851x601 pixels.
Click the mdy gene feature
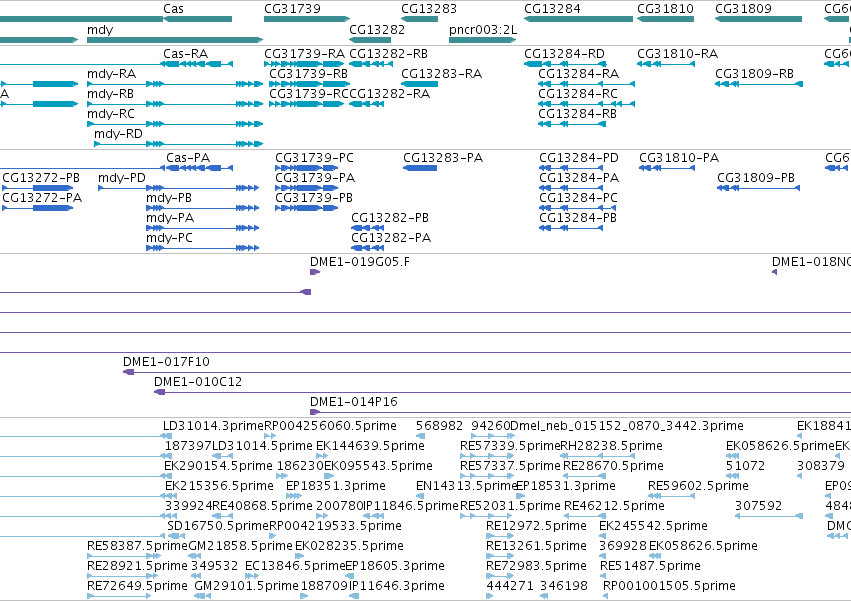175,40
